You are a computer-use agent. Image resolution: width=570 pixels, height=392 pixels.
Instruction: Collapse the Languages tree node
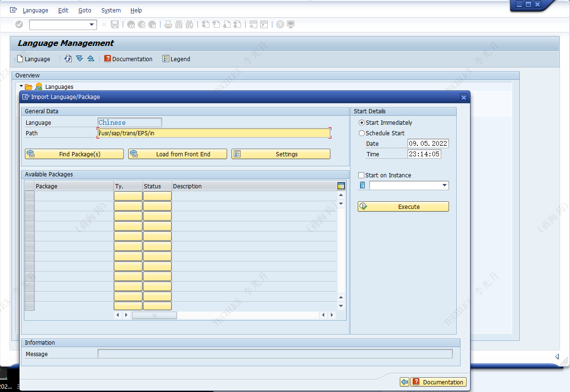[x=21, y=86]
